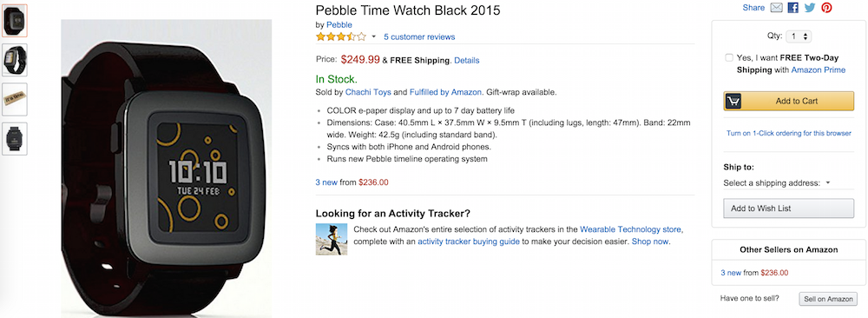
Task: Click Sell on Amazon button
Action: click(x=828, y=299)
